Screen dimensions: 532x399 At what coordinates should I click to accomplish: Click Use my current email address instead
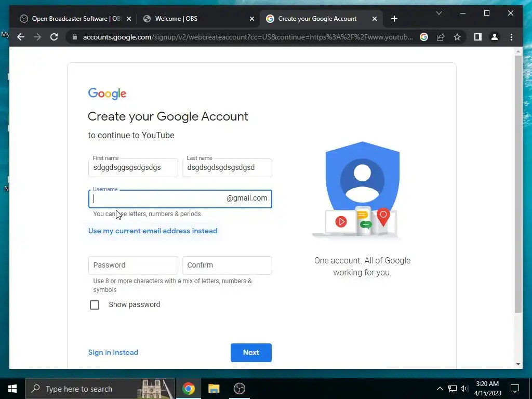[x=153, y=231]
